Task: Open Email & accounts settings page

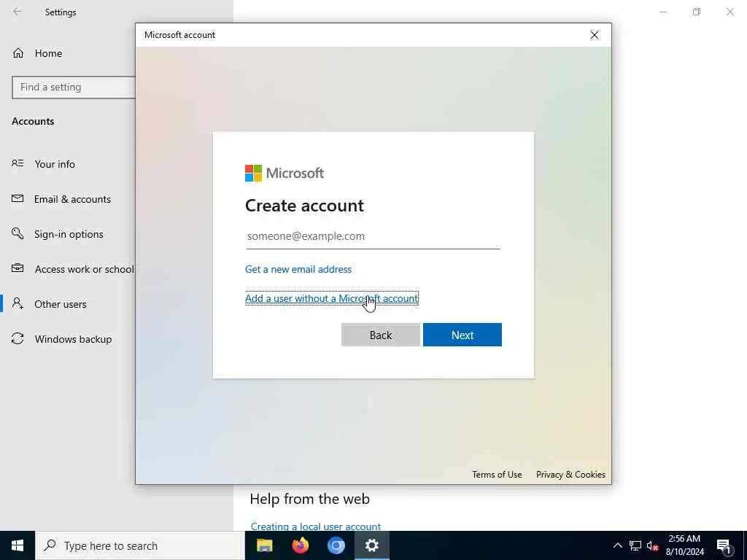Action: click(x=72, y=199)
